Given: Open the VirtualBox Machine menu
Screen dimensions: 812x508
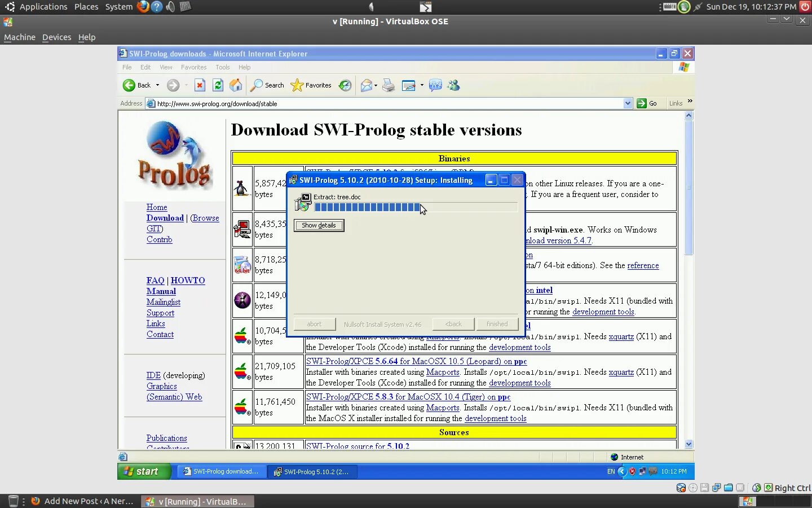Looking at the screenshot, I should 20,37.
